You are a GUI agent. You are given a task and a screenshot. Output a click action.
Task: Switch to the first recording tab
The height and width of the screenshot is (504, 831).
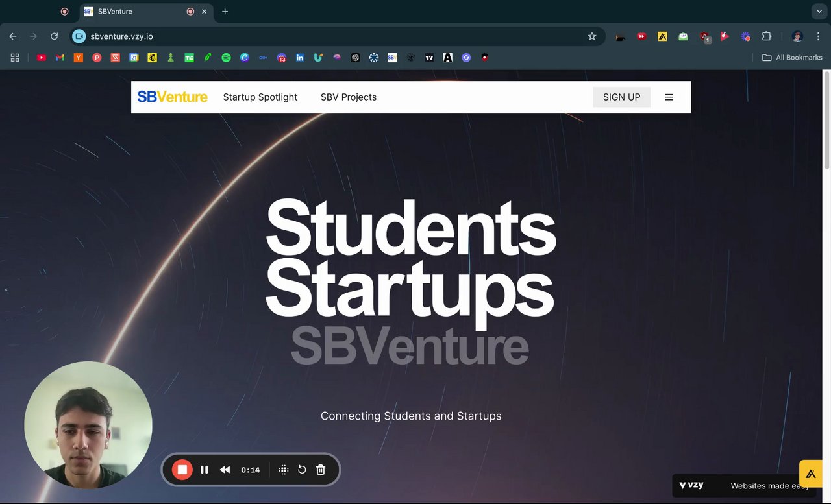click(64, 12)
